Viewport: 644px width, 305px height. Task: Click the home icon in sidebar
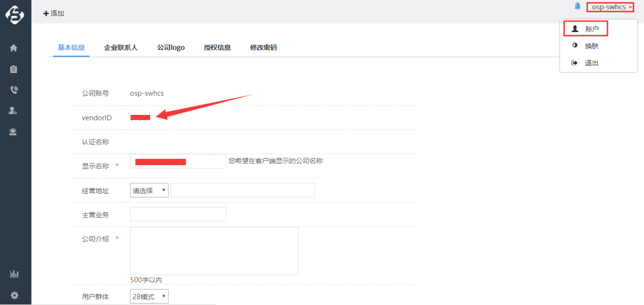[x=13, y=48]
